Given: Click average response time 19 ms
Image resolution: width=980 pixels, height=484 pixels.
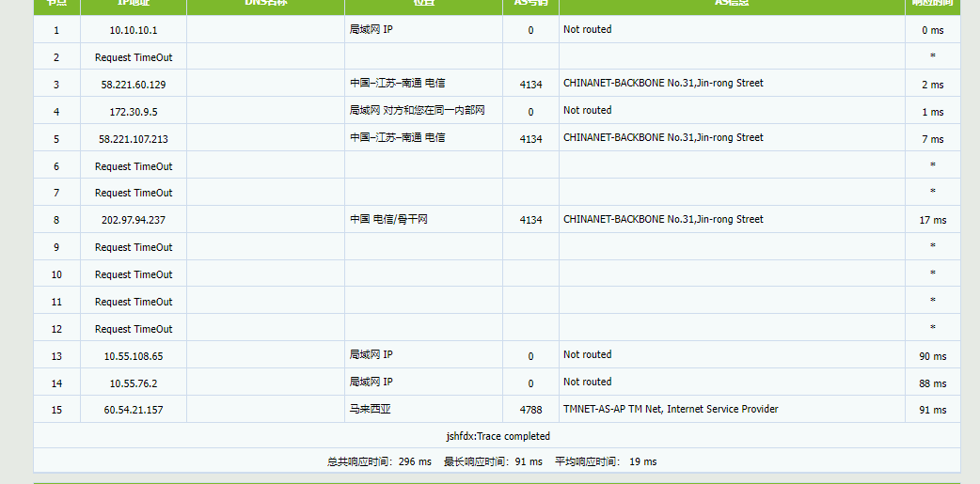Looking at the screenshot, I should (x=606, y=462).
